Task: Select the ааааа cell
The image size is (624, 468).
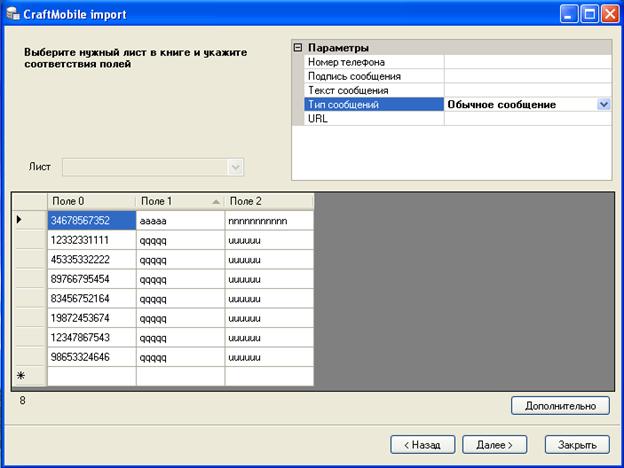Action: [x=180, y=220]
